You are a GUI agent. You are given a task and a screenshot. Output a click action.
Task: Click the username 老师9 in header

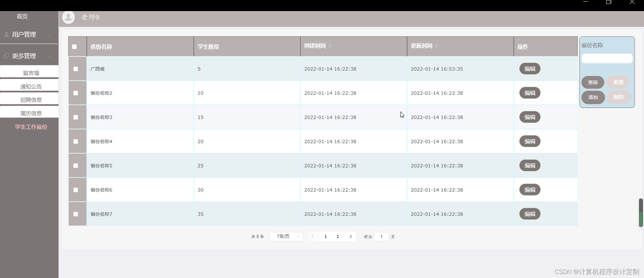click(x=90, y=17)
